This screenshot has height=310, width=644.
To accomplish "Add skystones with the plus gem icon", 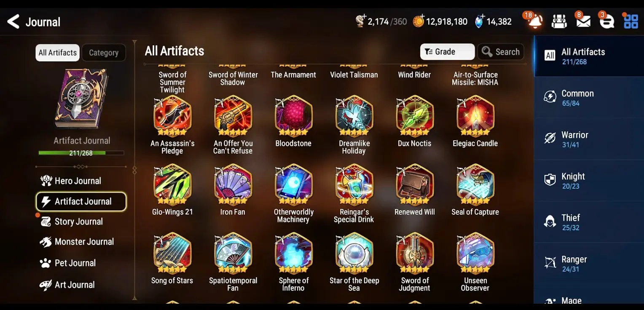I will point(480,21).
